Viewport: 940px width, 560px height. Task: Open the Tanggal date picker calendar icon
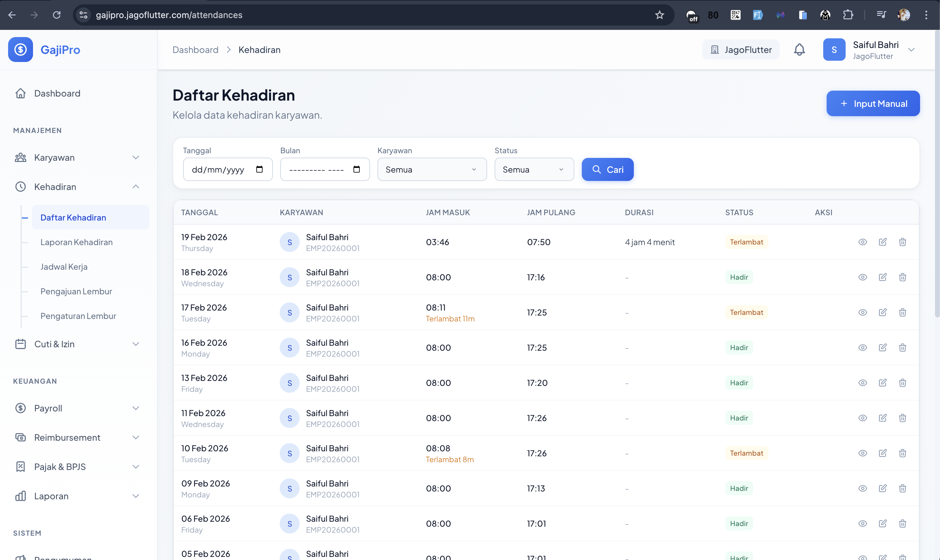259,169
